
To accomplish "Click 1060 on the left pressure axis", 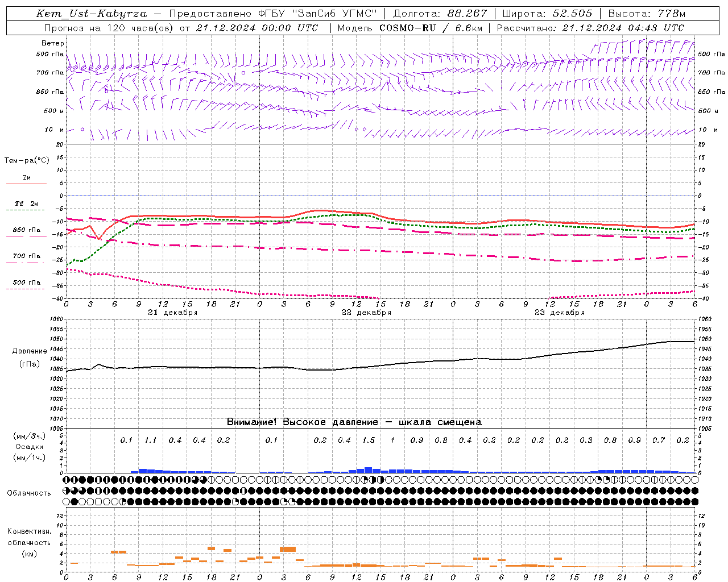I will [55, 319].
